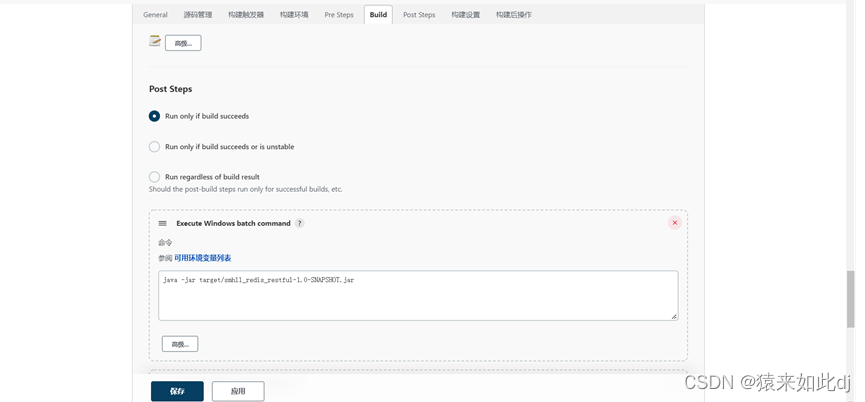This screenshot has height=402, width=865.
Task: Click inside the batch command text area
Action: point(418,295)
